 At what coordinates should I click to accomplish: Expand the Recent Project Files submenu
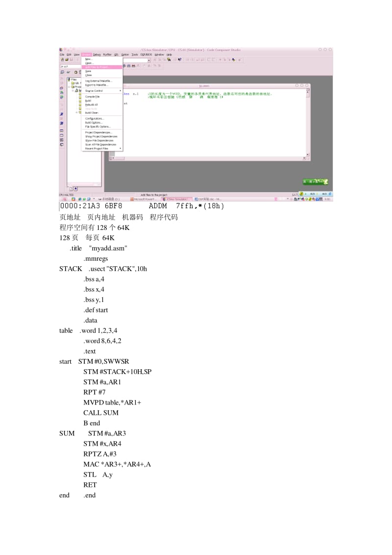pyautogui.click(x=102, y=148)
